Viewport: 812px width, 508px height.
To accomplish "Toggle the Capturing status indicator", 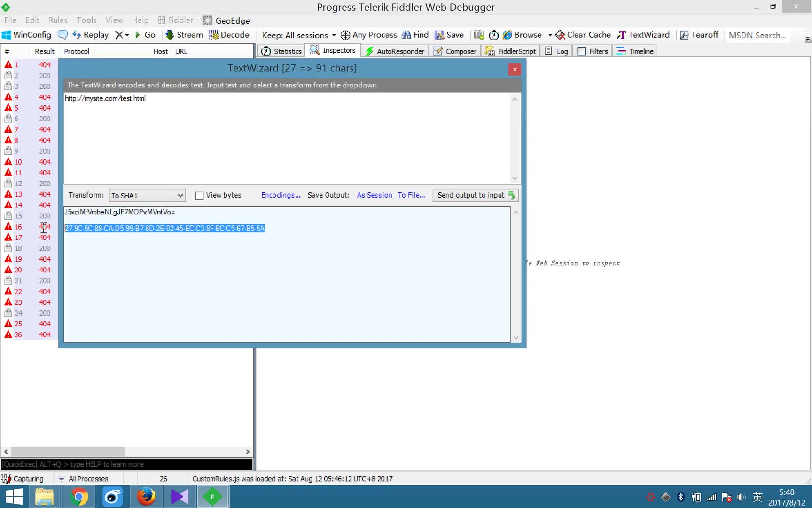I will [x=23, y=479].
